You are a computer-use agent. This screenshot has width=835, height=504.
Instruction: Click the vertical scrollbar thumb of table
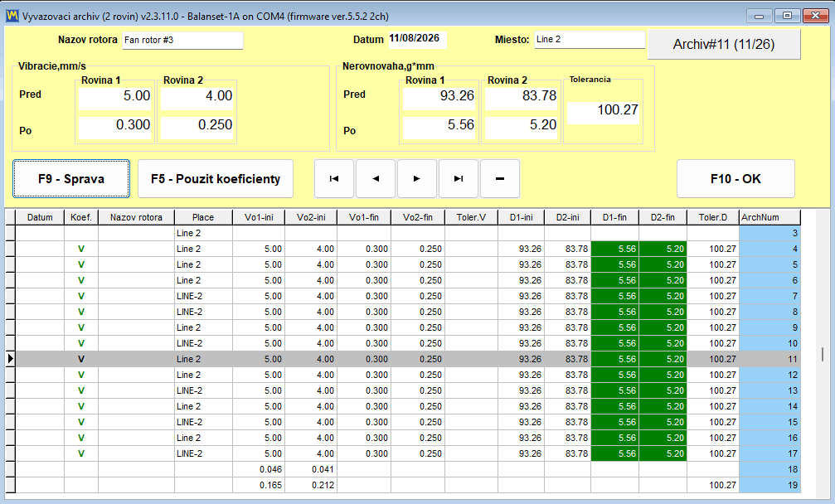[823, 354]
